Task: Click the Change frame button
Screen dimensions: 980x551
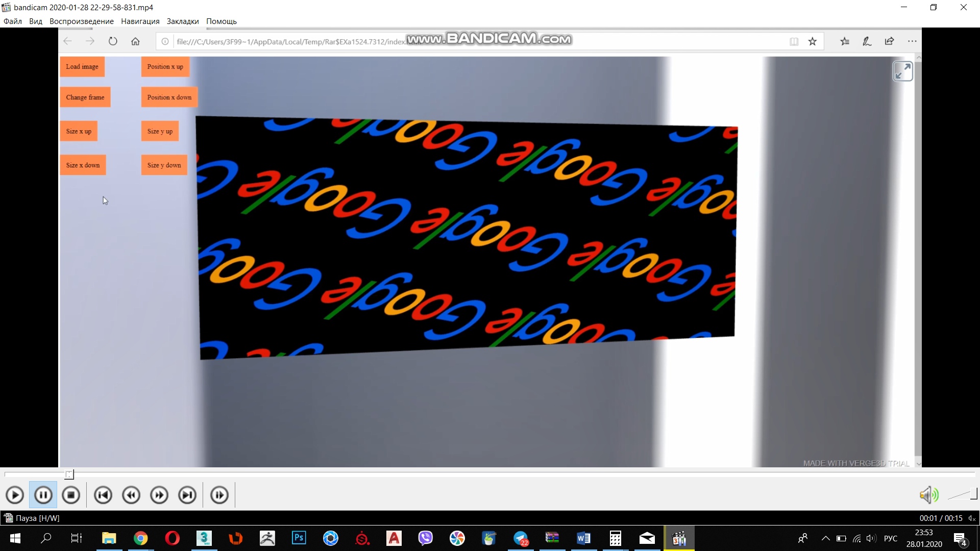Action: (x=85, y=97)
